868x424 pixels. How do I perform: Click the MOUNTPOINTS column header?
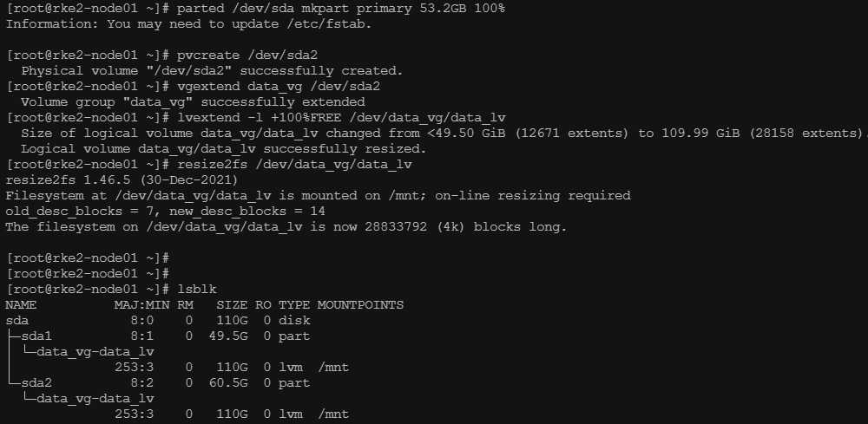pyautogui.click(x=360, y=304)
